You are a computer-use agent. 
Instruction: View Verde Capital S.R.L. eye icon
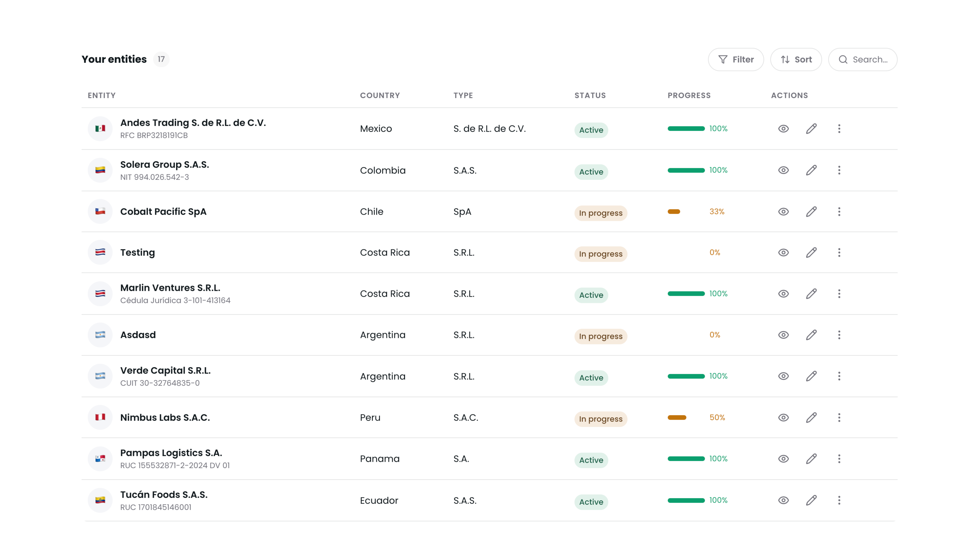(x=783, y=376)
